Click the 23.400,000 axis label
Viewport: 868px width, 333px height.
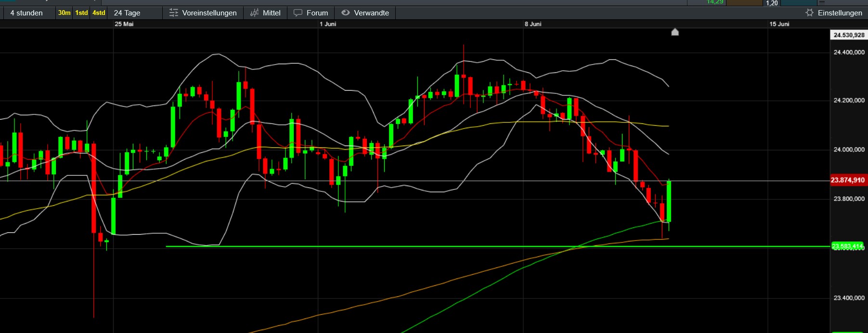(849, 298)
